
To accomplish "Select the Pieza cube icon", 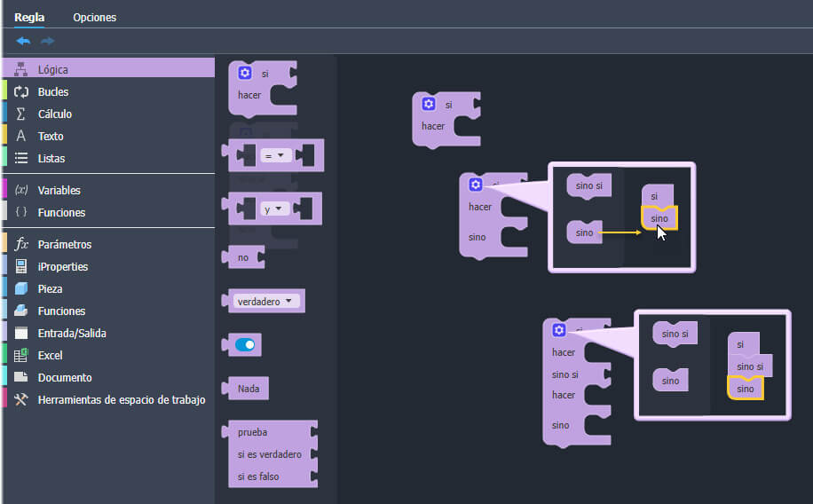I will [x=20, y=288].
